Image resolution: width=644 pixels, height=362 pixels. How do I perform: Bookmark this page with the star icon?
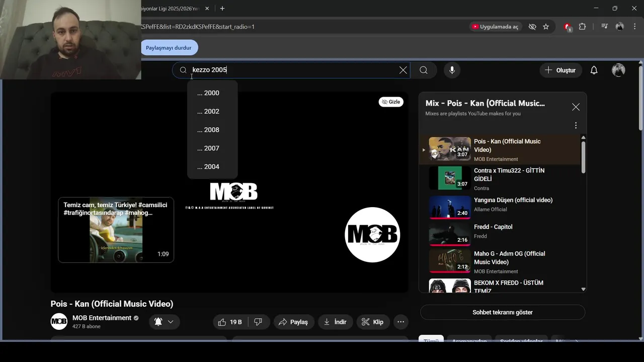(546, 27)
